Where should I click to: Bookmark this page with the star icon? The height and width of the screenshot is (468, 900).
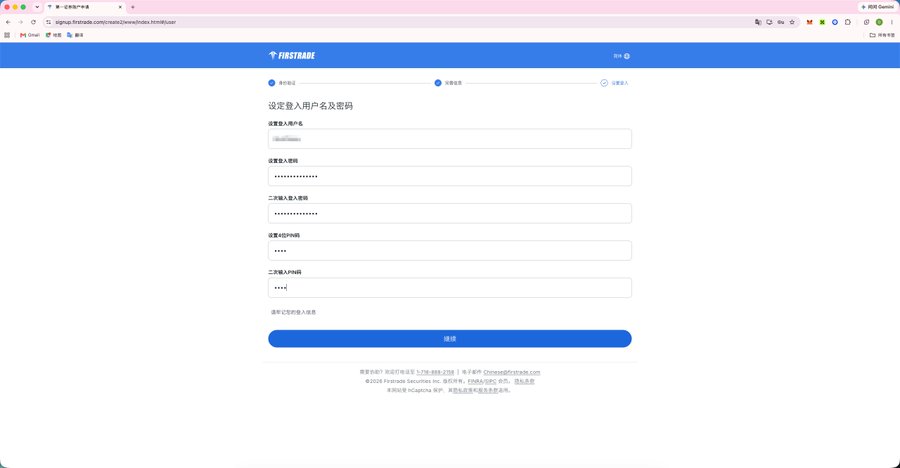(x=792, y=22)
